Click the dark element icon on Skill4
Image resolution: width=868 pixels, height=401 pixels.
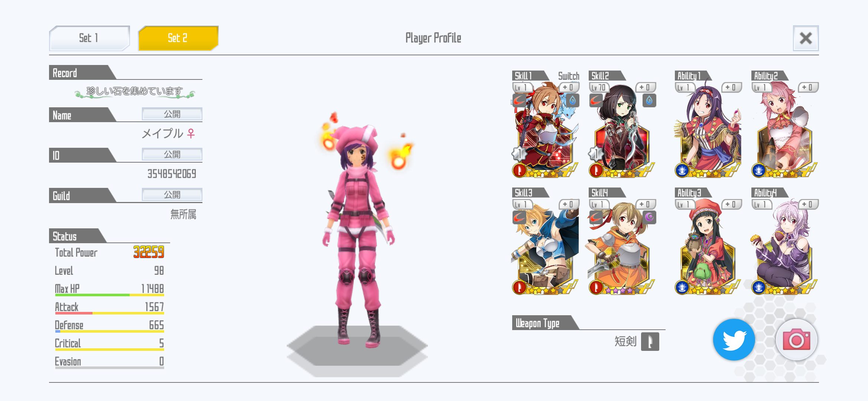pos(649,217)
